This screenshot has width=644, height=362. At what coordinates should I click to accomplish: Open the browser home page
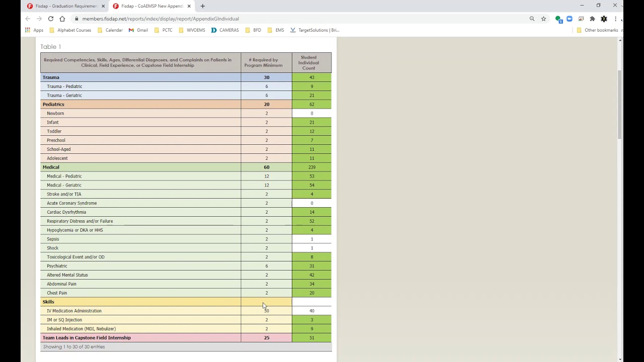62,19
